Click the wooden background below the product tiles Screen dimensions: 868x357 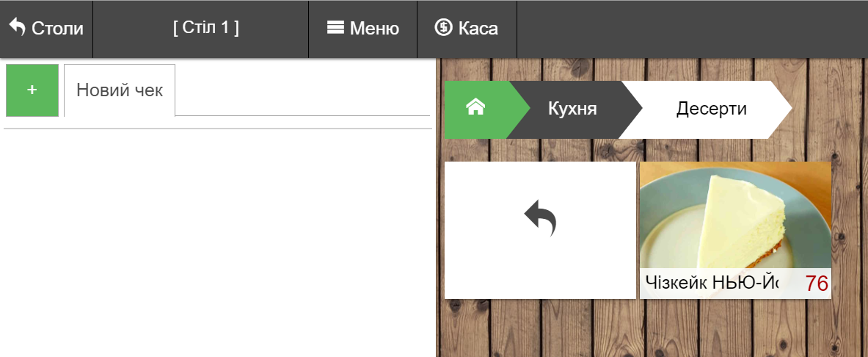(x=653, y=329)
